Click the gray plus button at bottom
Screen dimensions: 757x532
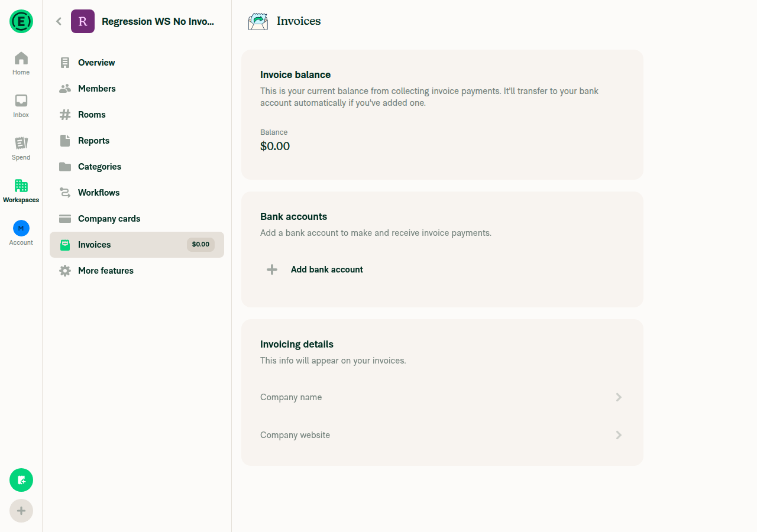click(x=21, y=511)
